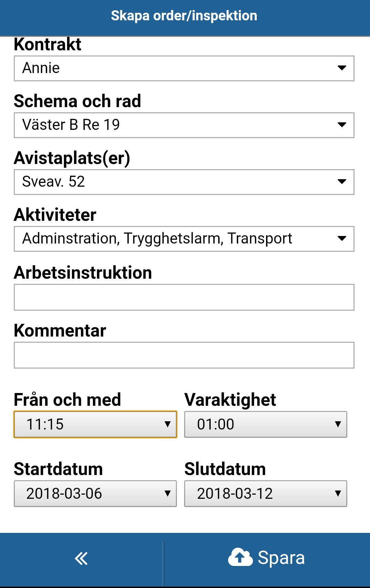Expand the Väster B Re 19 selector
Screen dimensions: 370x588
[x=184, y=125]
